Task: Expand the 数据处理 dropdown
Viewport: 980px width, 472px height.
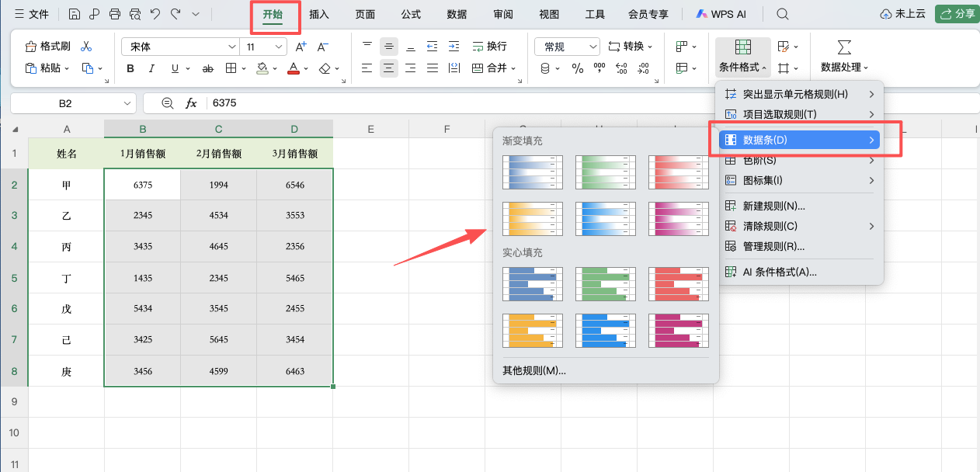Action: (x=866, y=68)
